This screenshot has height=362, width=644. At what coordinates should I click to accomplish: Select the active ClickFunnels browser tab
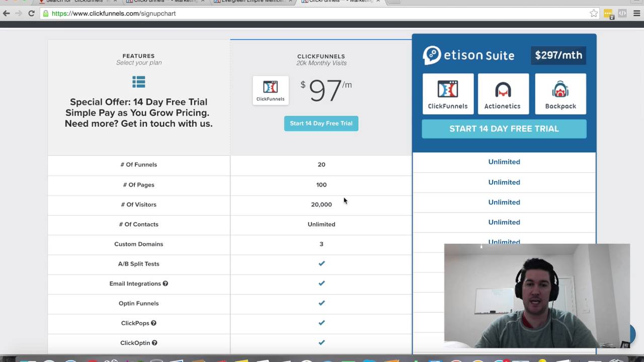pyautogui.click(x=341, y=2)
